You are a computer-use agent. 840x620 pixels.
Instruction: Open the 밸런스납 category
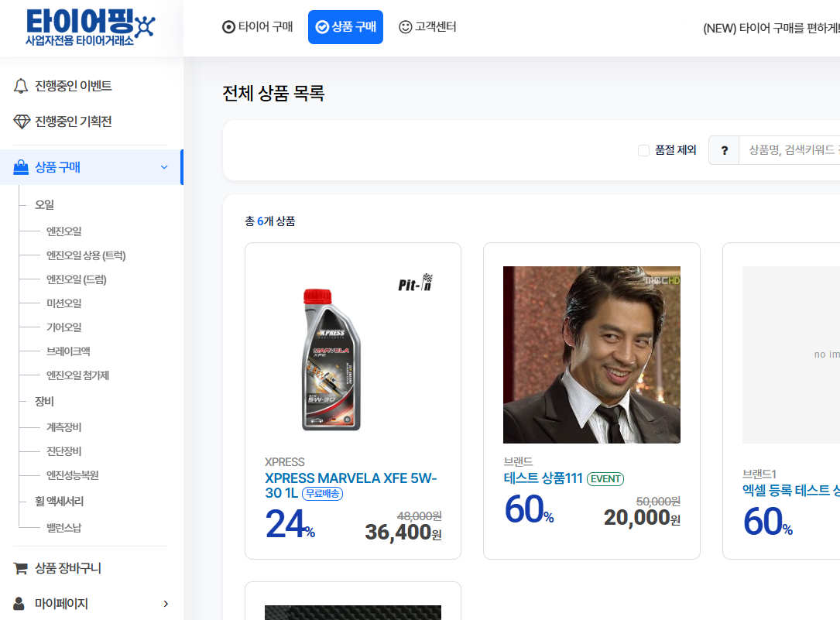pos(63,528)
